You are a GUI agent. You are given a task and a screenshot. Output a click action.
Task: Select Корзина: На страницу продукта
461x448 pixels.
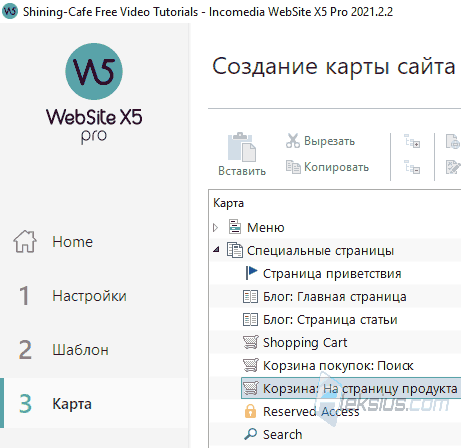coord(351,388)
